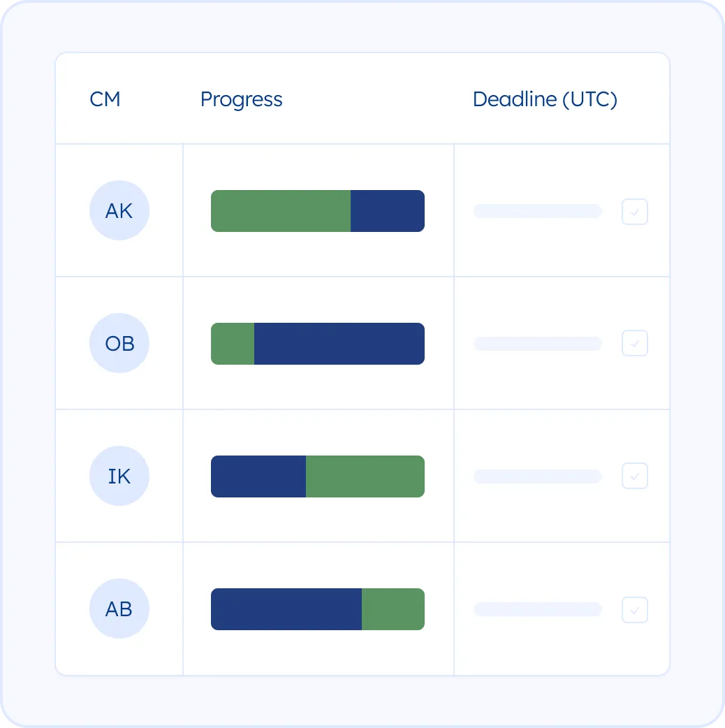
Task: Select the AB avatar badge
Action: (119, 609)
